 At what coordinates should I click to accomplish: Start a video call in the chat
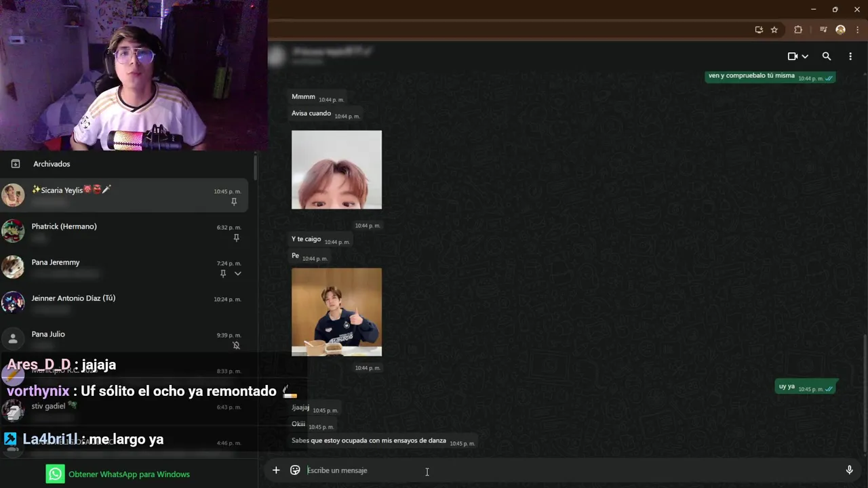[792, 56]
